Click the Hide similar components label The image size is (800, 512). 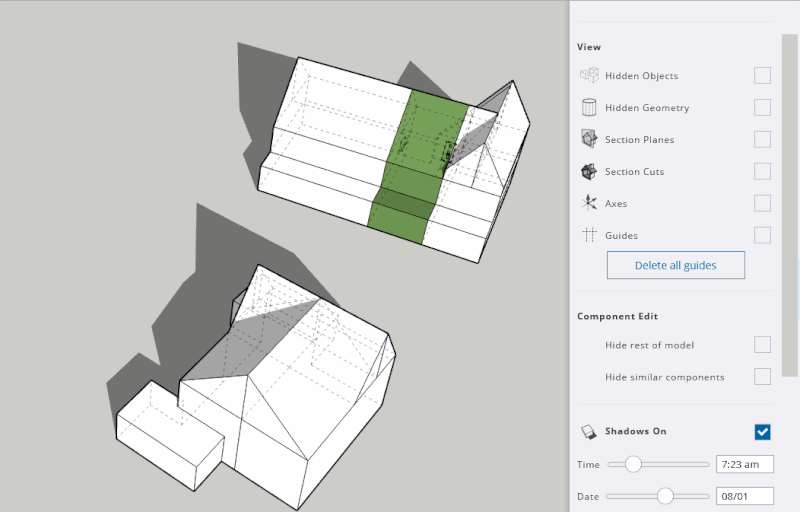click(x=664, y=377)
